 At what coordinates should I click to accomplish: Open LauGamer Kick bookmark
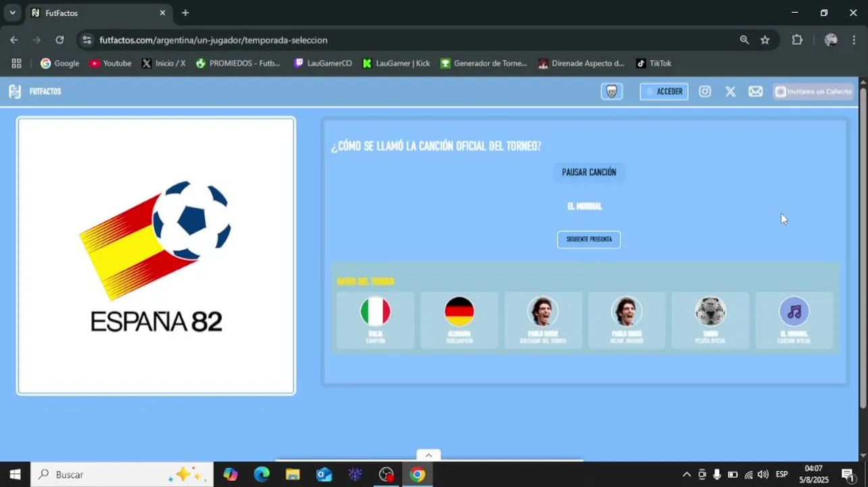click(x=396, y=63)
